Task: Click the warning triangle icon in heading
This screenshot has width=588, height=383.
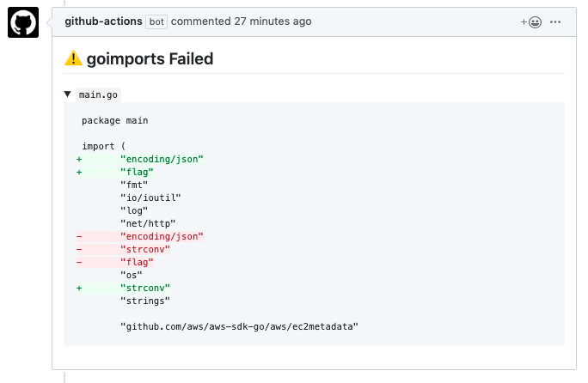Action: pyautogui.click(x=72, y=59)
